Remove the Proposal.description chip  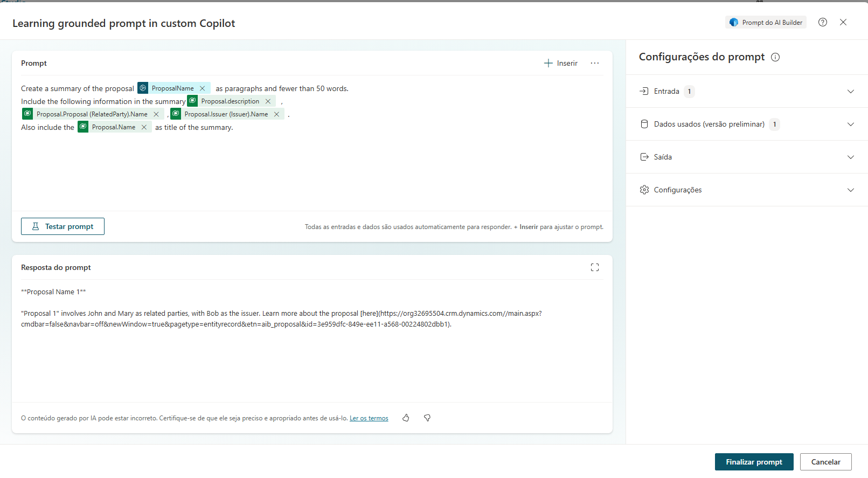[268, 101]
